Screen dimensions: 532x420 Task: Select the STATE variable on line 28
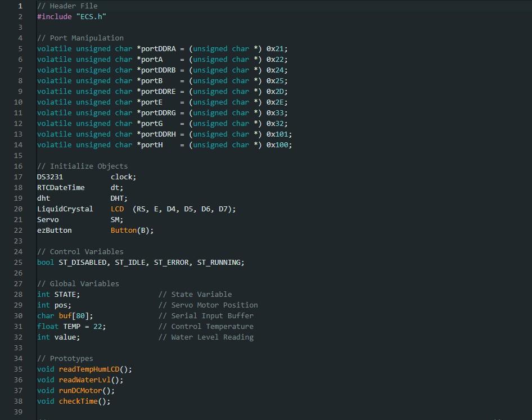[66, 294]
